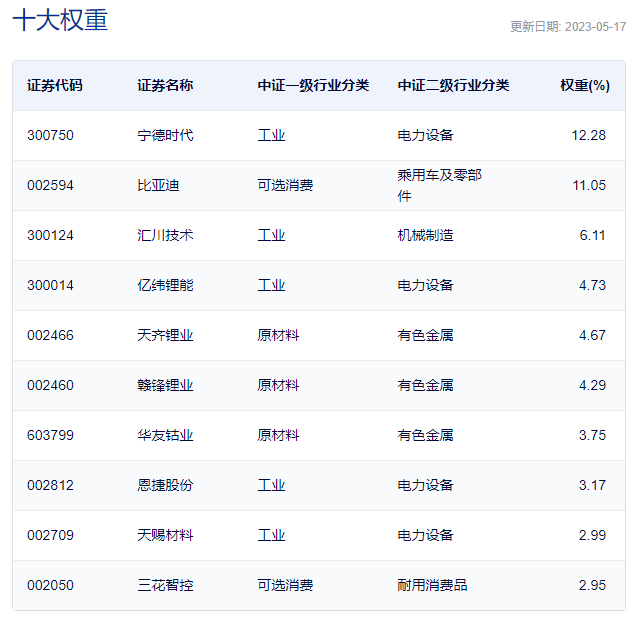Click 可选消费 in the 比亚迪 row
The height and width of the screenshot is (619, 630).
[285, 186]
